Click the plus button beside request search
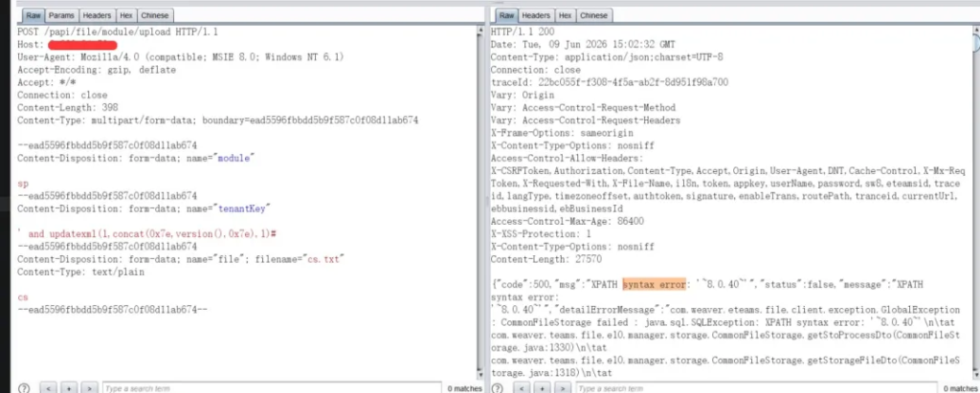Image resolution: width=980 pixels, height=393 pixels. tap(69, 388)
